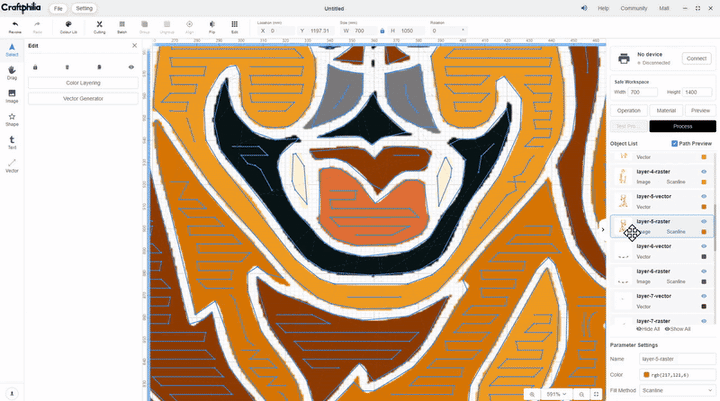This screenshot has height=401, width=720.
Task: Click the printer device icon
Action: point(624,58)
